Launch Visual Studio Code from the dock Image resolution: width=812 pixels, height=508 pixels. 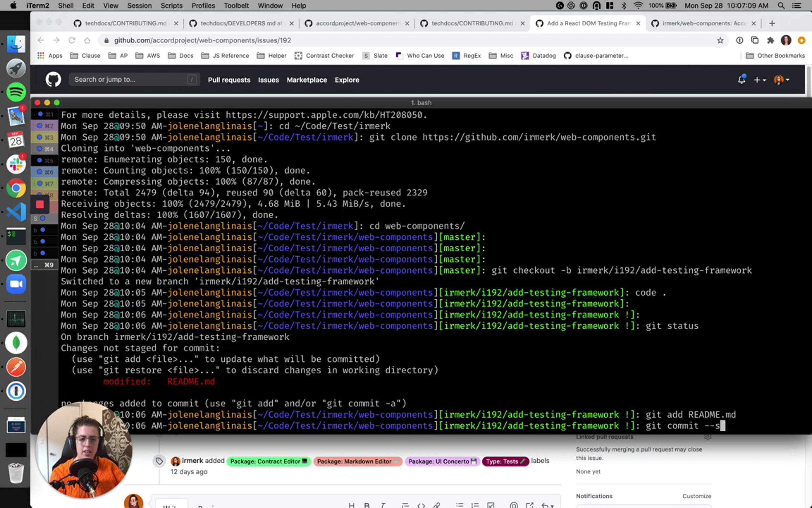pyautogui.click(x=16, y=212)
